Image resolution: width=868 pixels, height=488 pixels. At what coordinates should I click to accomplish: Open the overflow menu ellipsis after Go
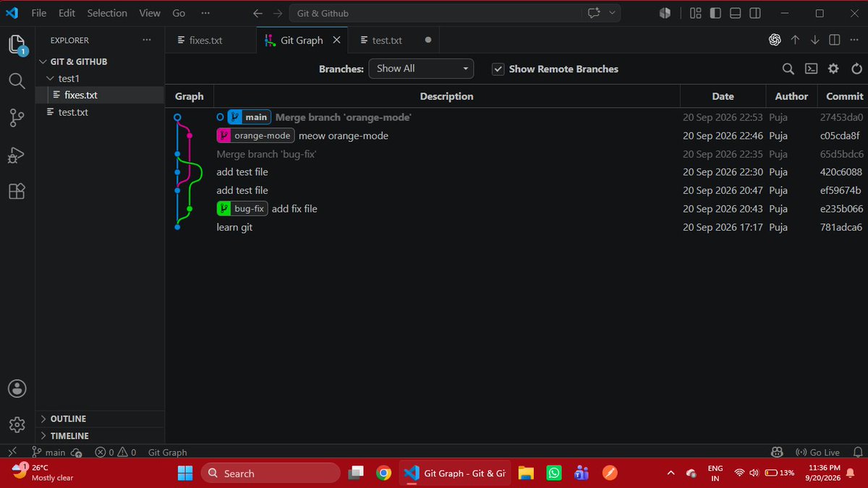pos(205,13)
